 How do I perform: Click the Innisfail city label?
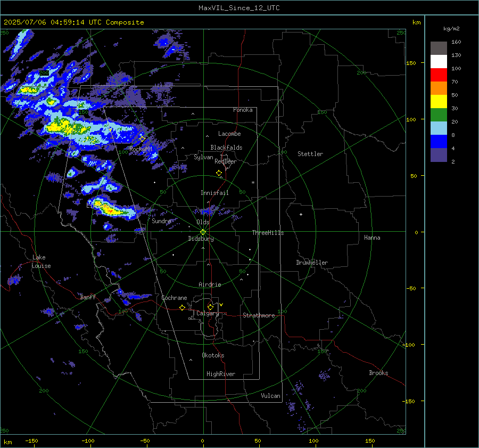click(214, 193)
